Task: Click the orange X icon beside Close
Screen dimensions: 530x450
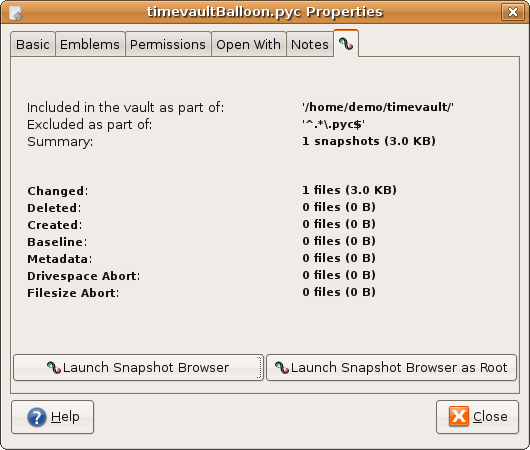Action: [459, 416]
